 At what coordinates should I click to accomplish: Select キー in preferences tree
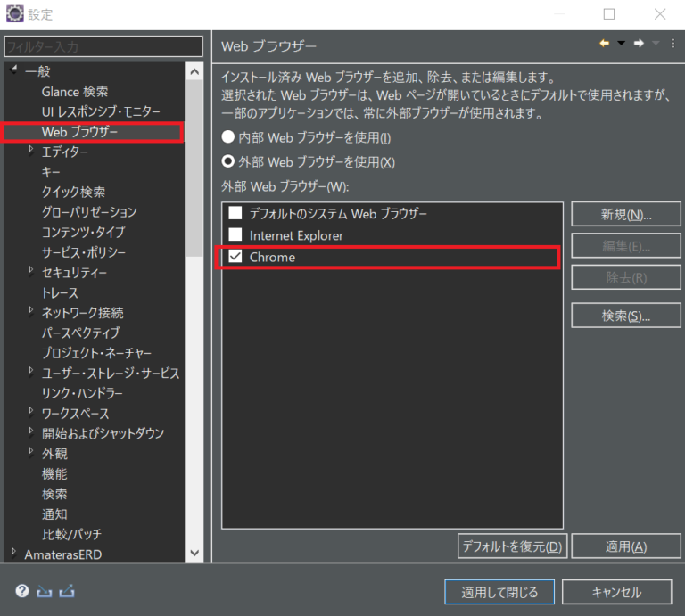point(52,172)
